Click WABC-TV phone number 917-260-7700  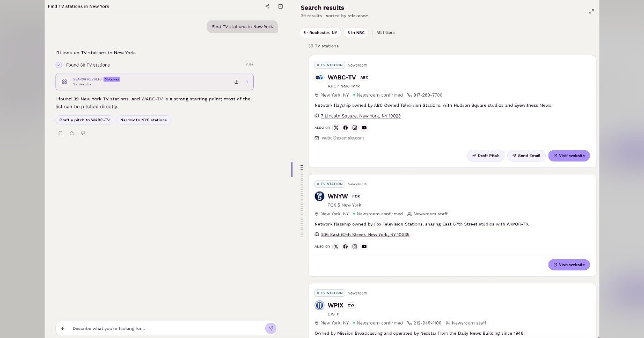428,95
